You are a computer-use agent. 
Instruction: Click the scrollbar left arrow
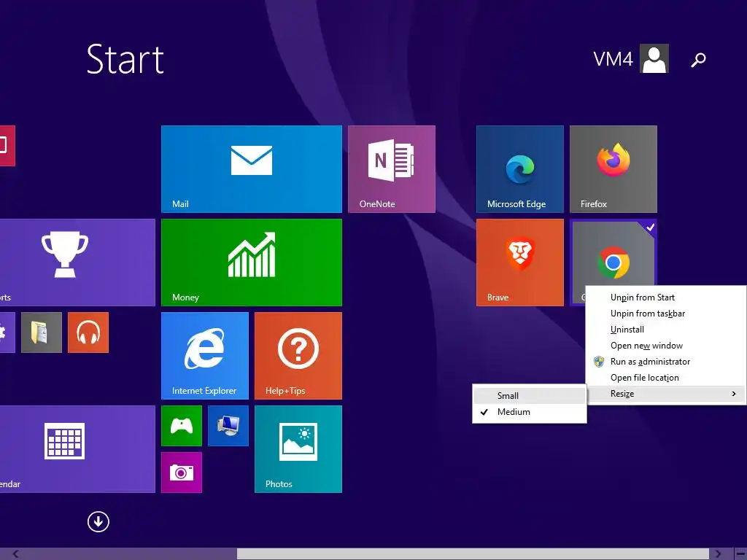[x=16, y=554]
